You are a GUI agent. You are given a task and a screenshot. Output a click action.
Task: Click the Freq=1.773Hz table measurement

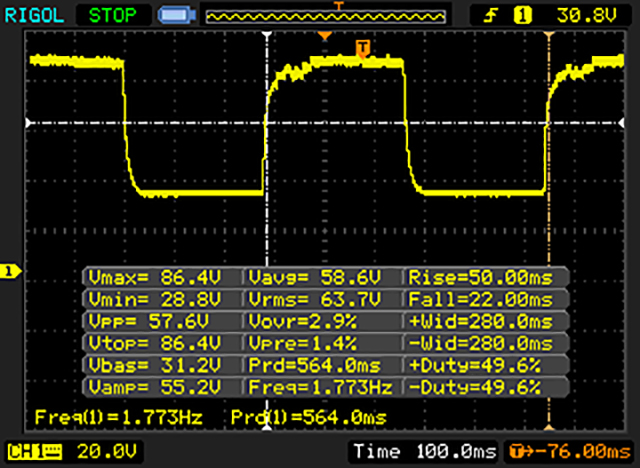[x=320, y=387]
